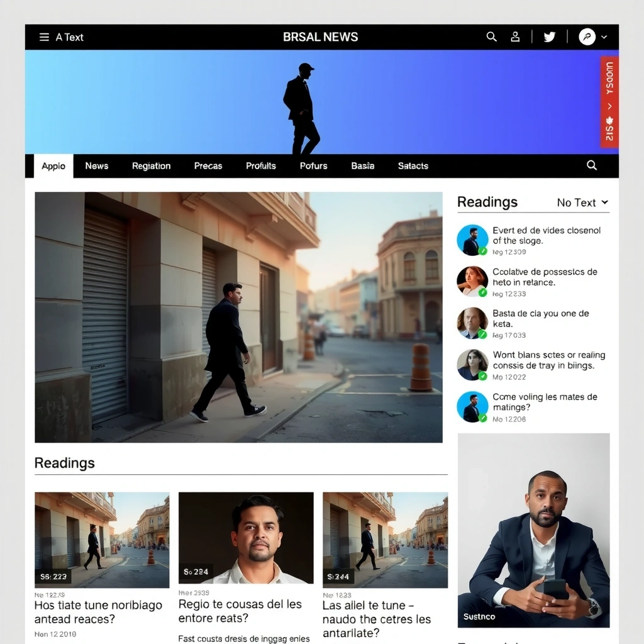Viewport: 644px width, 644px height.
Task: Toggle the check badge on the last sidebar reading
Action: click(x=481, y=416)
